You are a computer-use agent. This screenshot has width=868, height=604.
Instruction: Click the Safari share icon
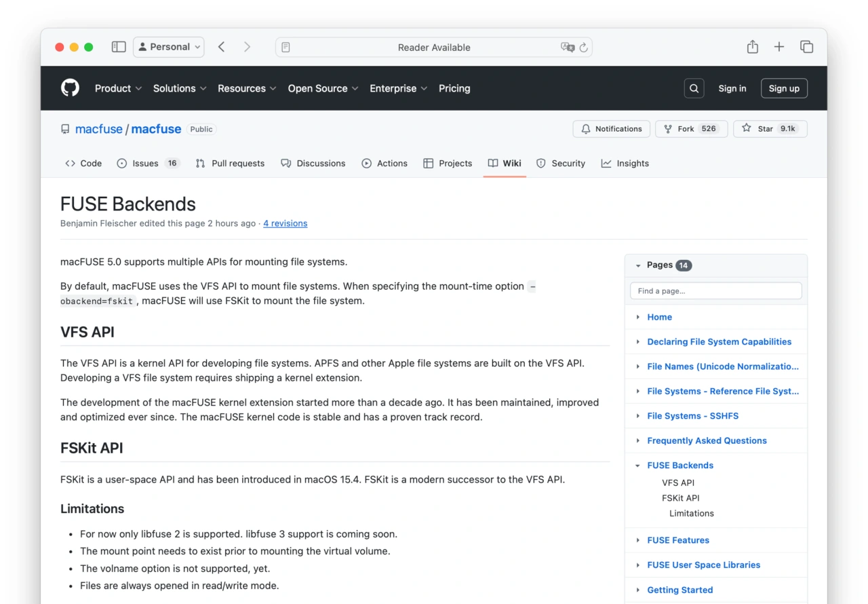(752, 47)
